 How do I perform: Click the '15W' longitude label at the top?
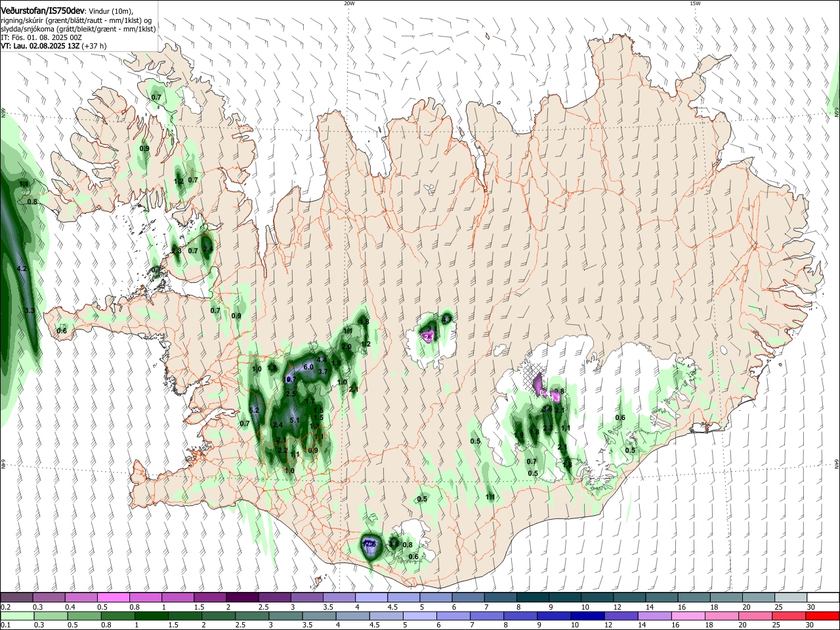coord(695,3)
